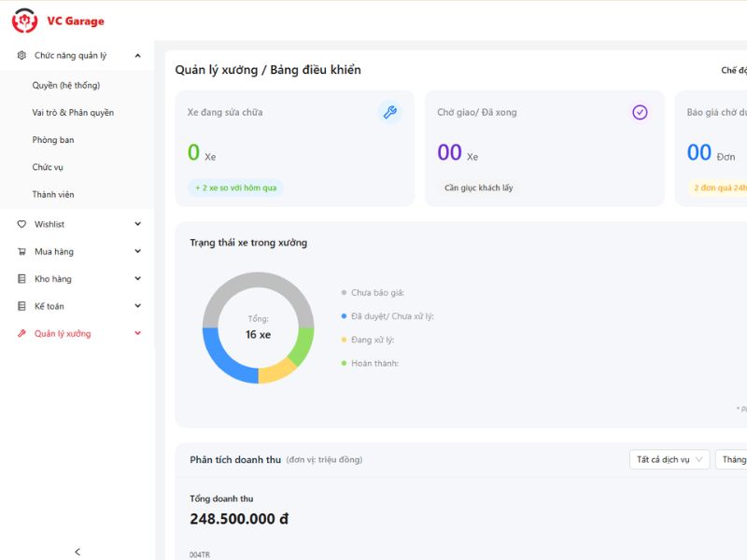Screen dimensions: 747x560
Task: Click the heart icon next to Wishlist
Action: (x=21, y=224)
